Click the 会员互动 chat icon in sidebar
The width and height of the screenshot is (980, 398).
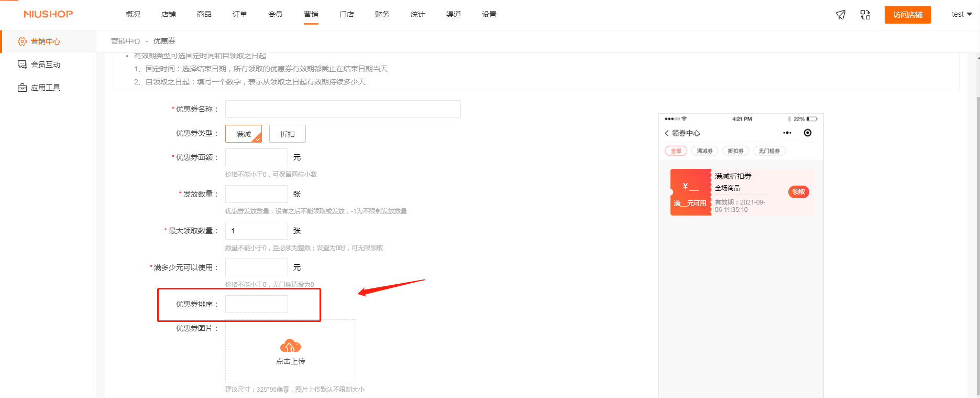23,64
